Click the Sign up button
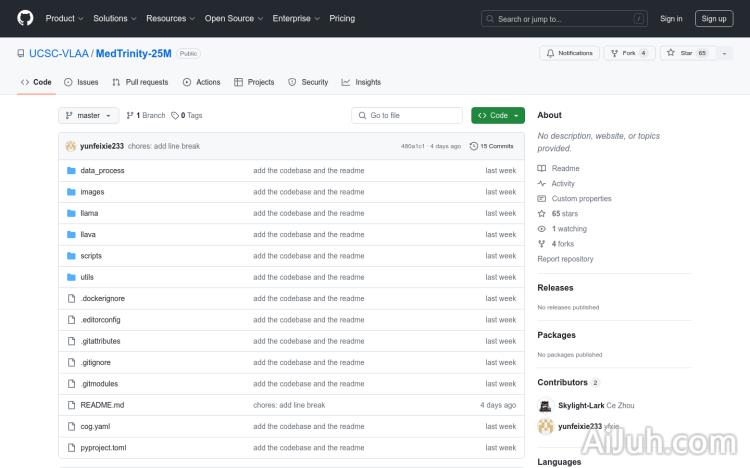 [714, 18]
